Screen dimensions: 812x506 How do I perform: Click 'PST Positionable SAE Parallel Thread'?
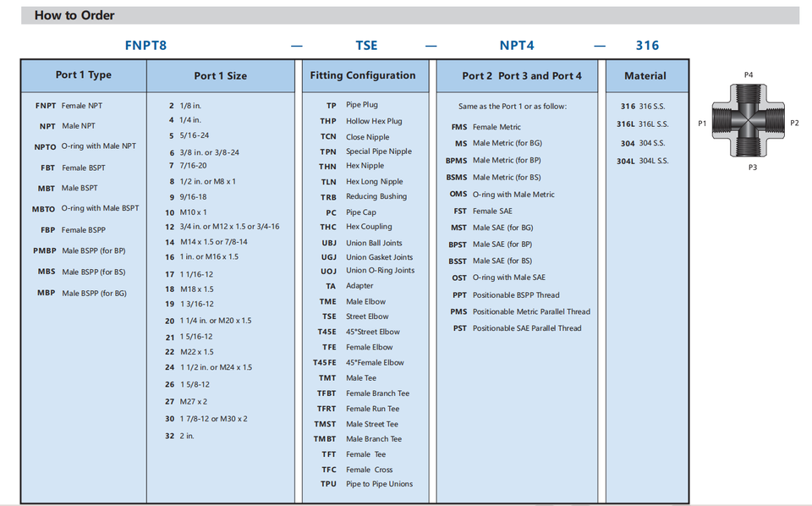pos(517,328)
